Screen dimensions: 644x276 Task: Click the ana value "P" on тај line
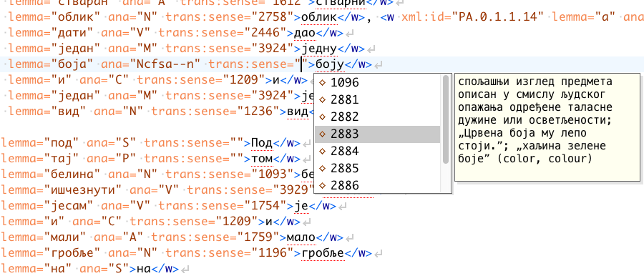(x=126, y=158)
